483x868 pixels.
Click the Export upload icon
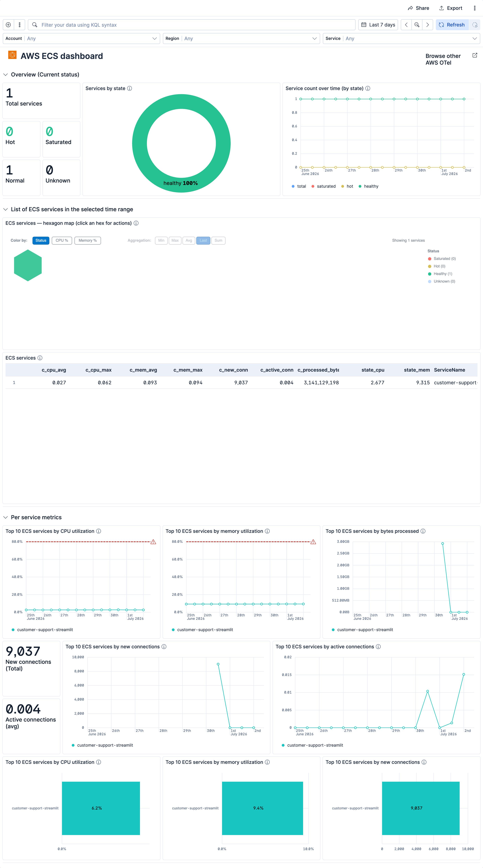pos(441,8)
